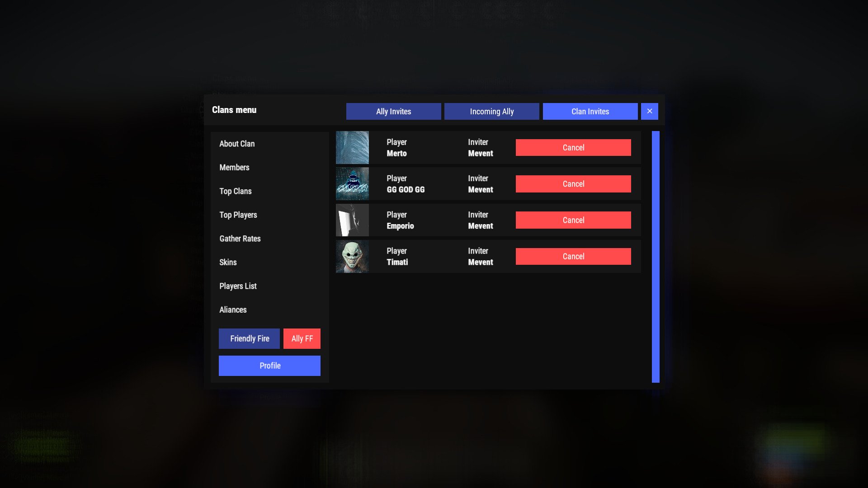Click the Emporio player avatar icon

(352, 220)
